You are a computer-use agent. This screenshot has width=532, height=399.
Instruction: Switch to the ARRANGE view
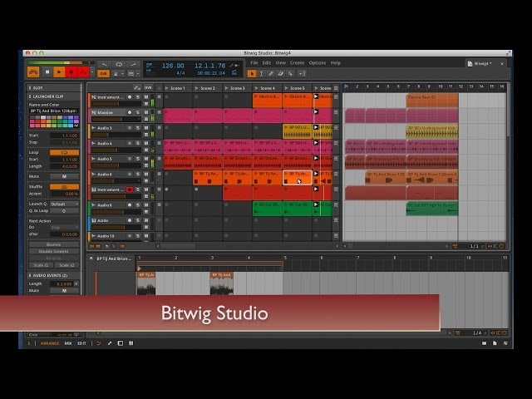(50, 343)
